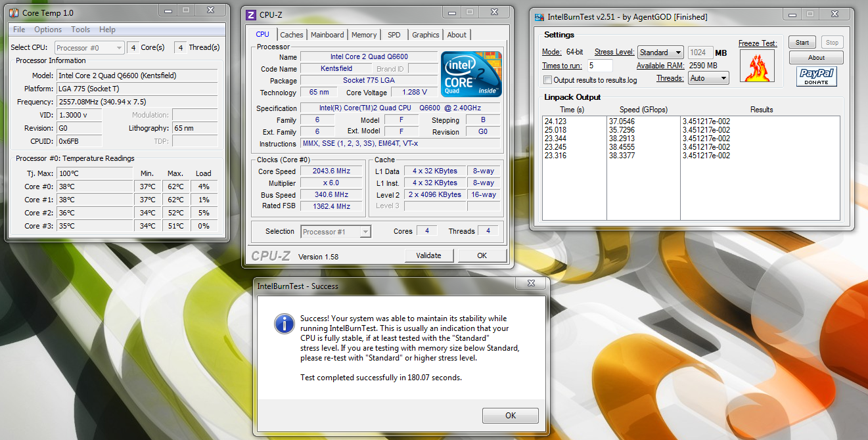Switch to the About tab in CPU-Z
The height and width of the screenshot is (440, 868).
coord(457,35)
